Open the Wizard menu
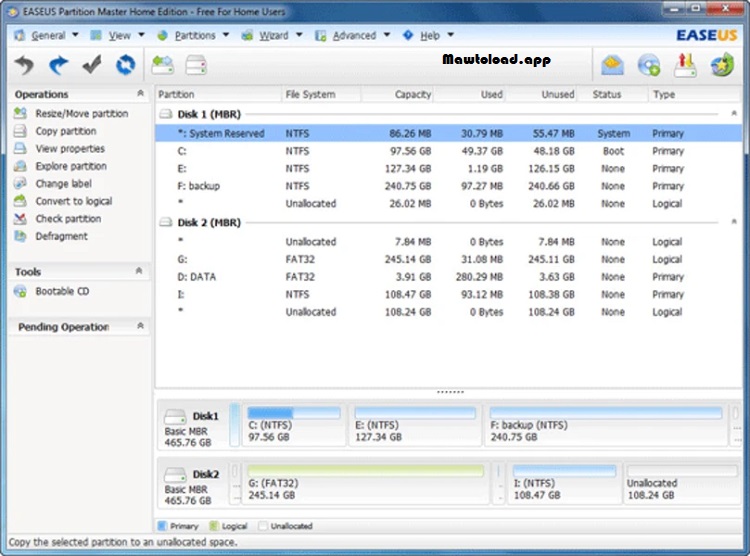The height and width of the screenshot is (556, 750). [272, 35]
